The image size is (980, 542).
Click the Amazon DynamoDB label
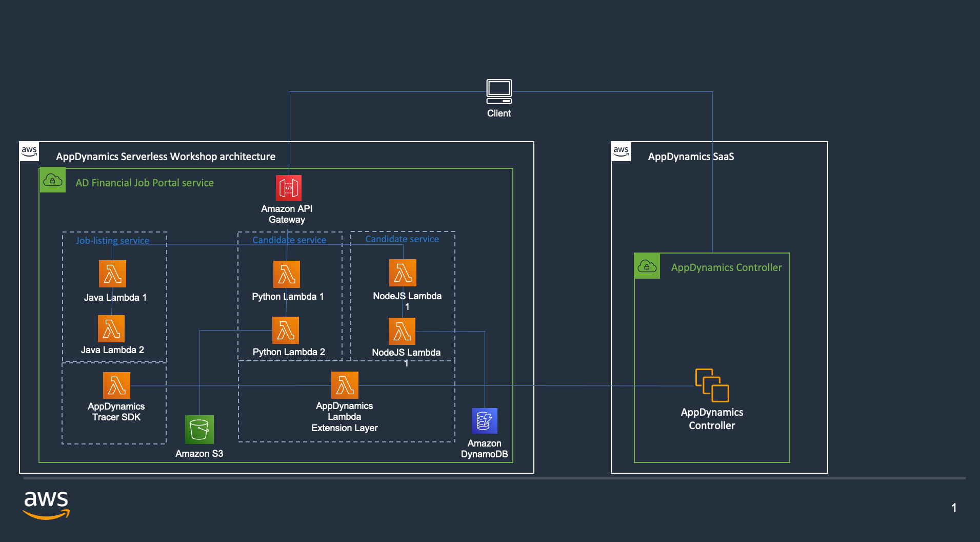tap(485, 449)
